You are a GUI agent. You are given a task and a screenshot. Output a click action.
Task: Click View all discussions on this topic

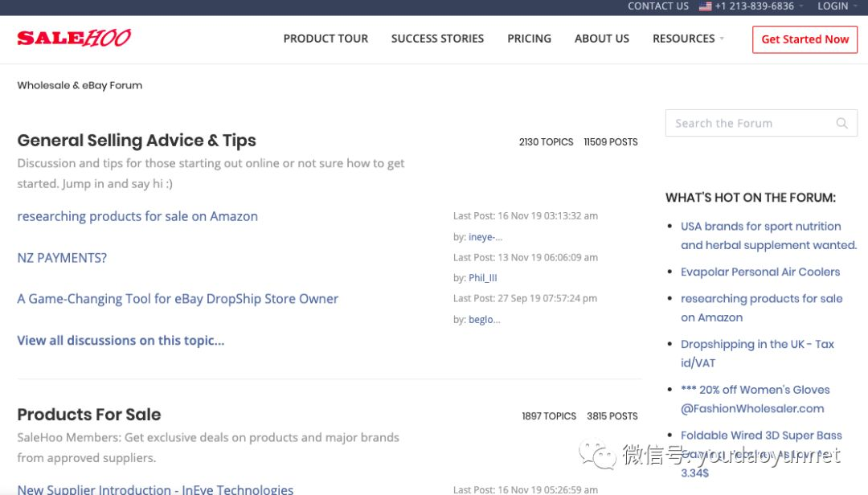pos(121,341)
